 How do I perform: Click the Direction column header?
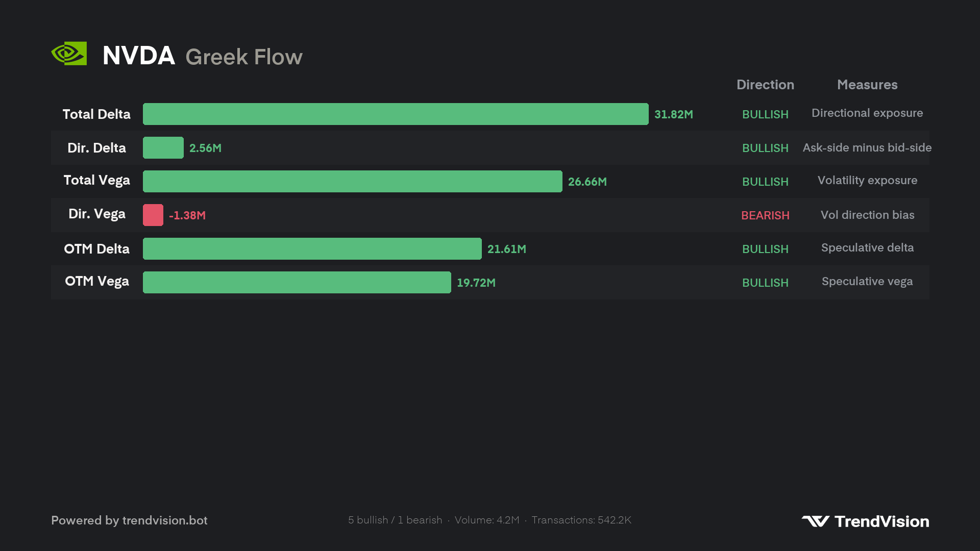765,85
